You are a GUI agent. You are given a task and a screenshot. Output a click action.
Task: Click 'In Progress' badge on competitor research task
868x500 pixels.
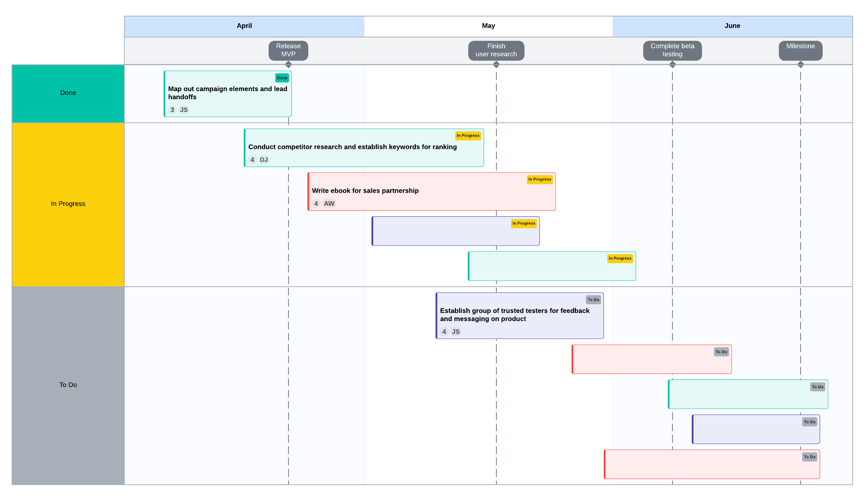469,135
